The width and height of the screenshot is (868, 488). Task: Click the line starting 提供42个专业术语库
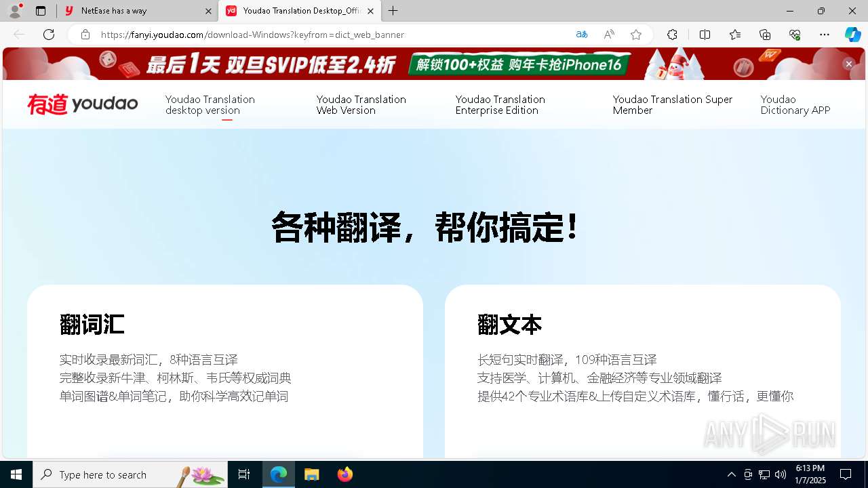point(635,396)
